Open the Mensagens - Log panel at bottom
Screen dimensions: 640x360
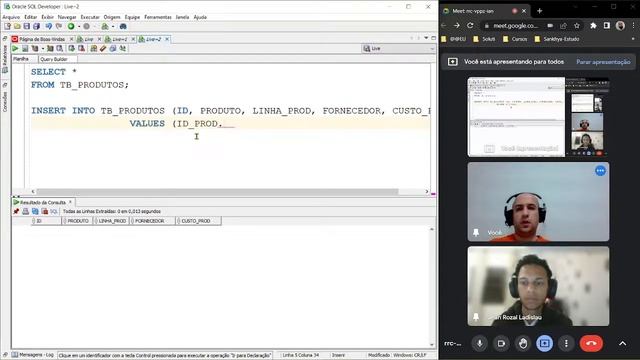click(x=33, y=355)
